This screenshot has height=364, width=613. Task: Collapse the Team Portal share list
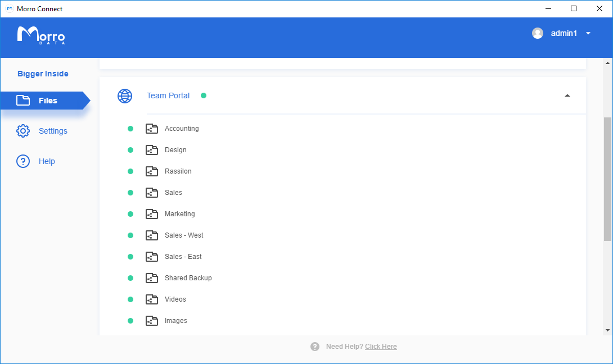click(567, 95)
